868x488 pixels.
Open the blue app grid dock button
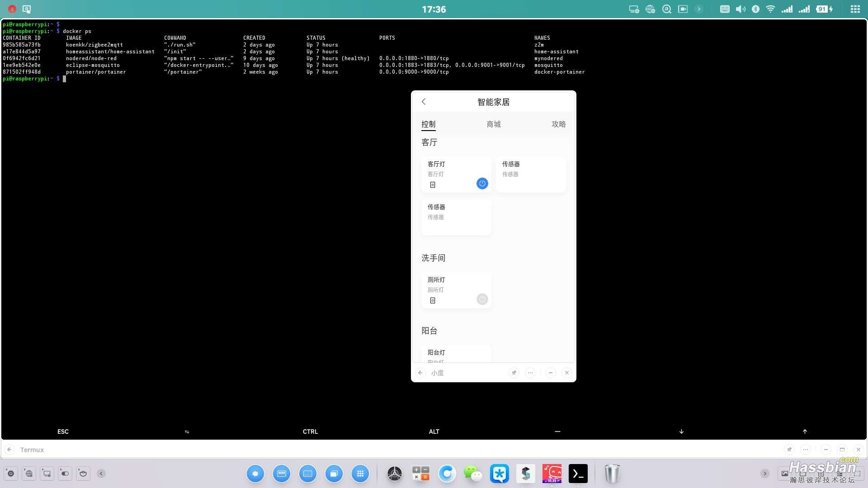[360, 474]
